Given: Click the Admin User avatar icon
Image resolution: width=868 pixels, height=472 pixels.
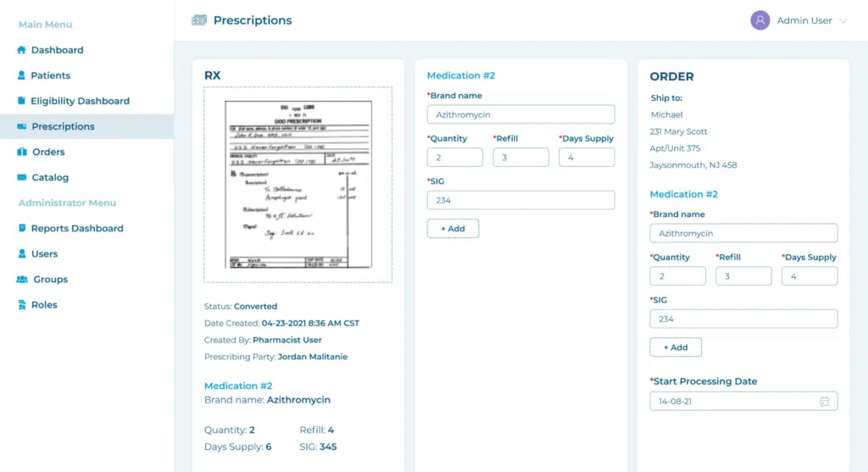Looking at the screenshot, I should coord(760,20).
